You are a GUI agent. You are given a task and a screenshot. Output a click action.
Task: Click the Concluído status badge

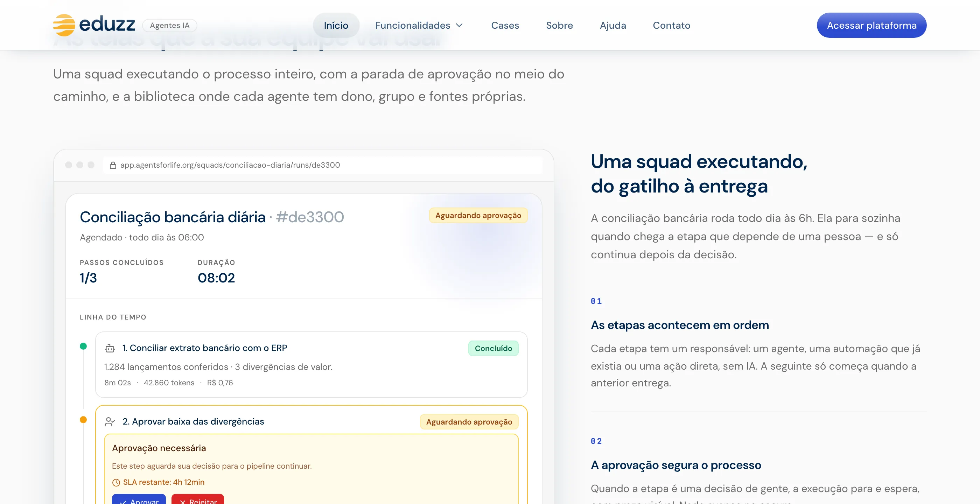[493, 349]
